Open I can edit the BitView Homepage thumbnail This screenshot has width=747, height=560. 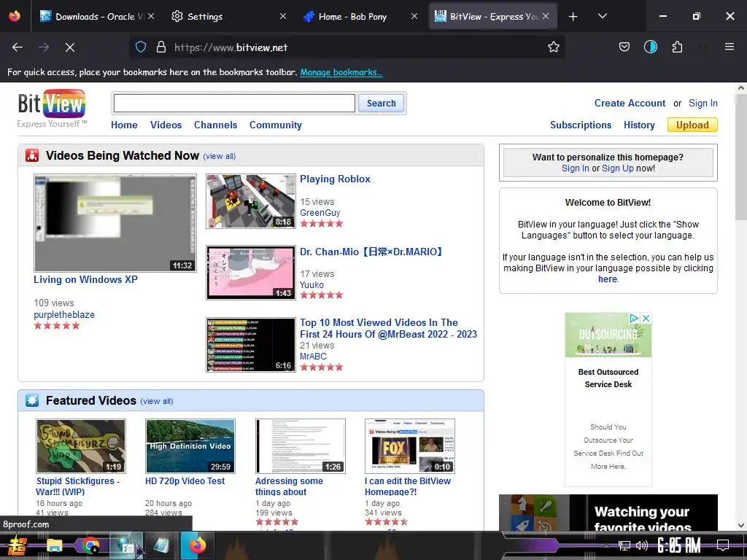(x=410, y=446)
